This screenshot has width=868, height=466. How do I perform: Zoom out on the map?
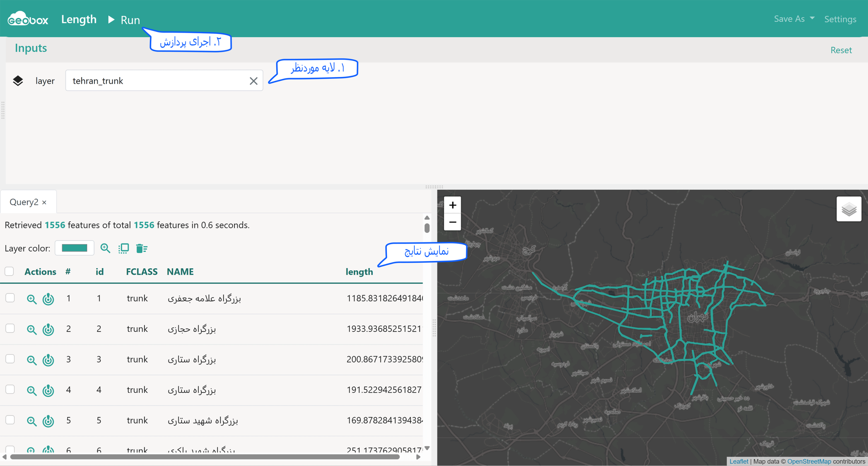(x=452, y=222)
